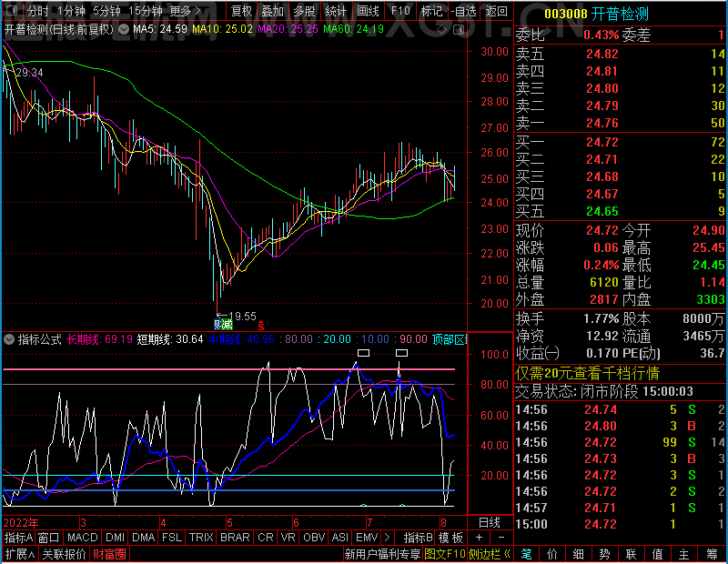The height and width of the screenshot is (564, 728).
Task: Click the 财减 marker under the chart low
Action: pyautogui.click(x=223, y=324)
